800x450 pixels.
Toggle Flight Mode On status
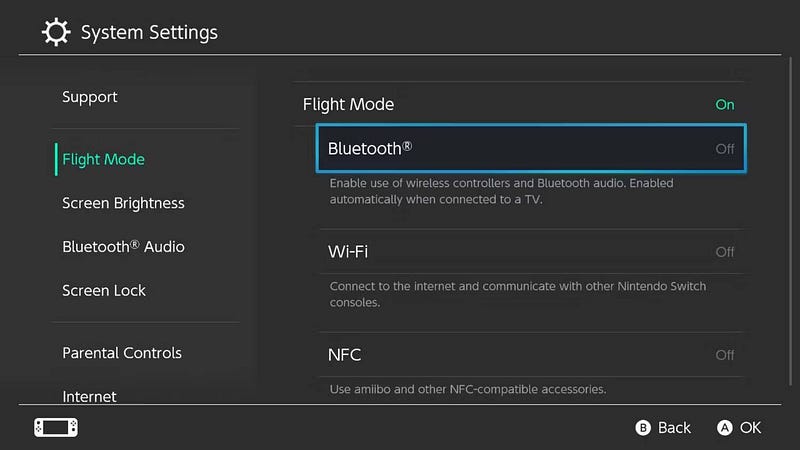point(518,104)
